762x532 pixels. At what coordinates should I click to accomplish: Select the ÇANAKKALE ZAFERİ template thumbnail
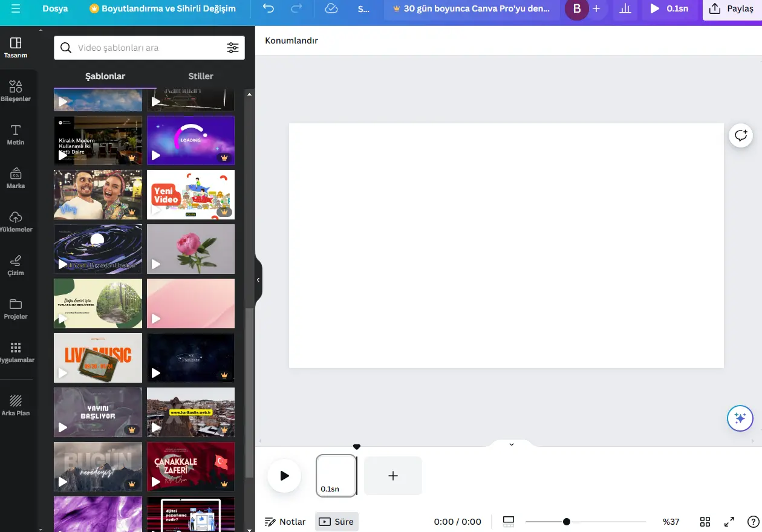tap(190, 467)
